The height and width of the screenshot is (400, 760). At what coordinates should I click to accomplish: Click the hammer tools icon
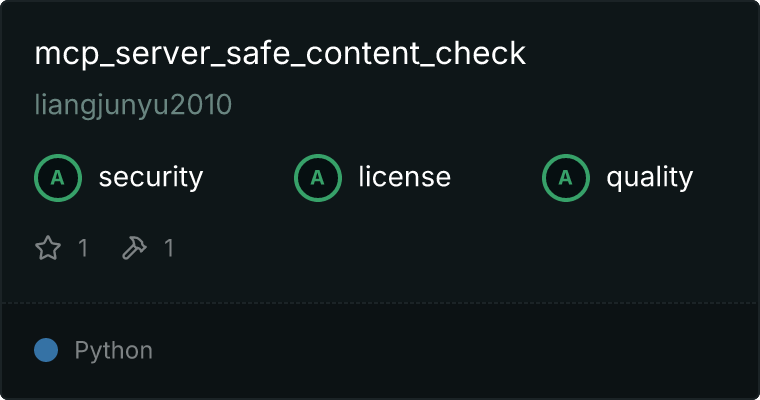[x=134, y=248]
